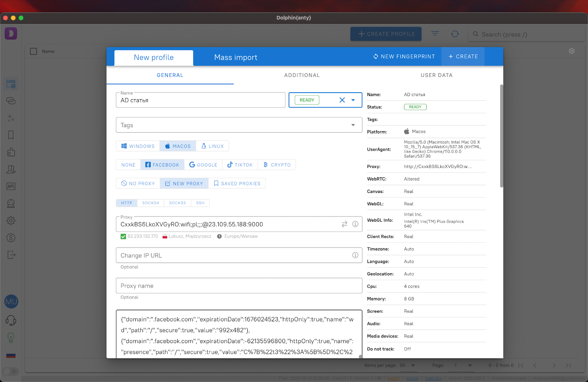This screenshot has height=382, width=588.
Task: Open the table column settings gear
Action: coord(571,51)
